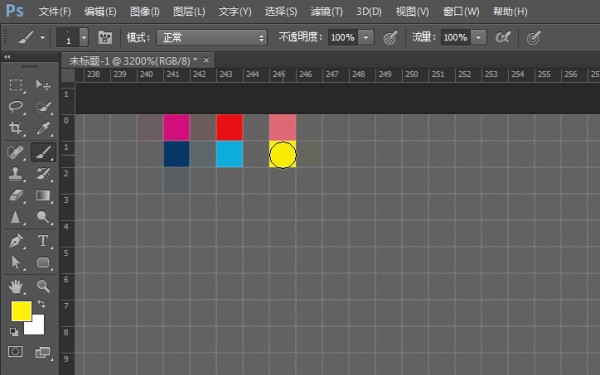Close the 未标题-1 document tab
This screenshot has height=375, width=600.
[x=206, y=60]
